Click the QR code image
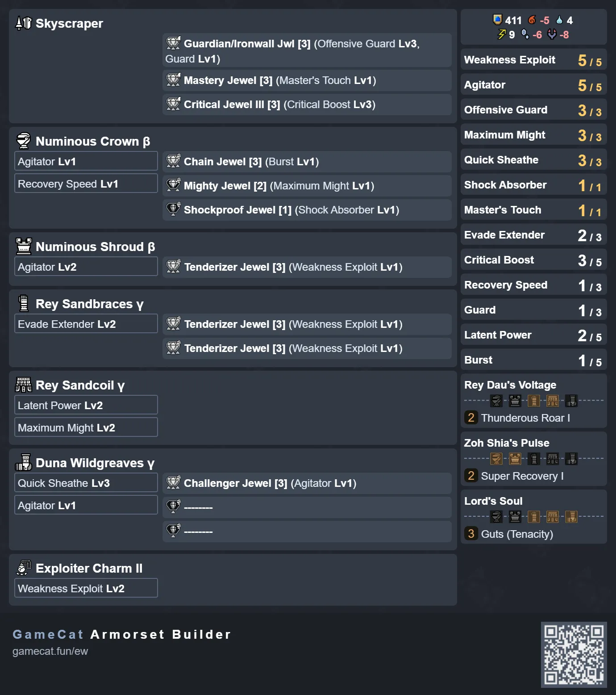 click(574, 654)
